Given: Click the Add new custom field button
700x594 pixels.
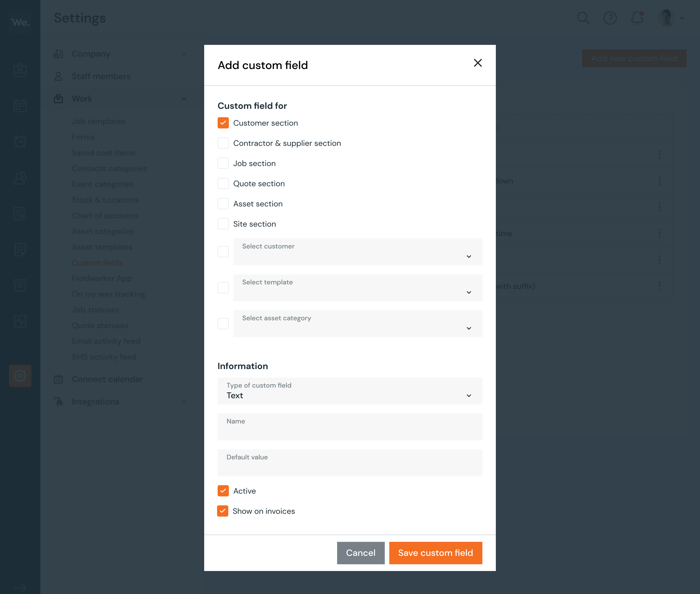Looking at the screenshot, I should coord(634,58).
